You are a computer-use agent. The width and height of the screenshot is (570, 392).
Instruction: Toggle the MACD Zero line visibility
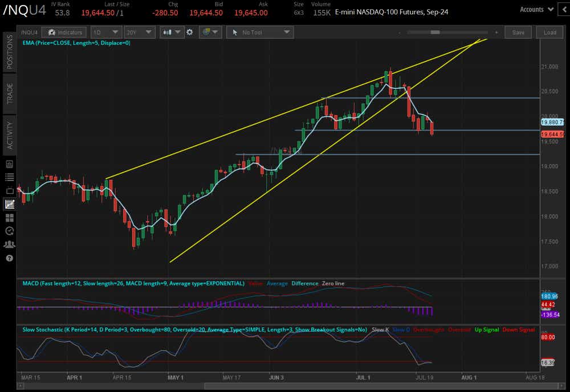pyautogui.click(x=333, y=283)
